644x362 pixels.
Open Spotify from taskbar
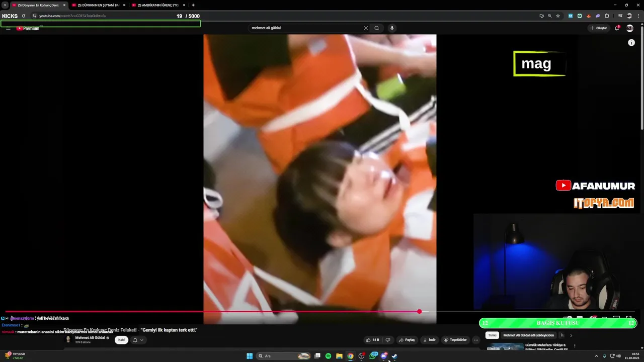[328, 356]
